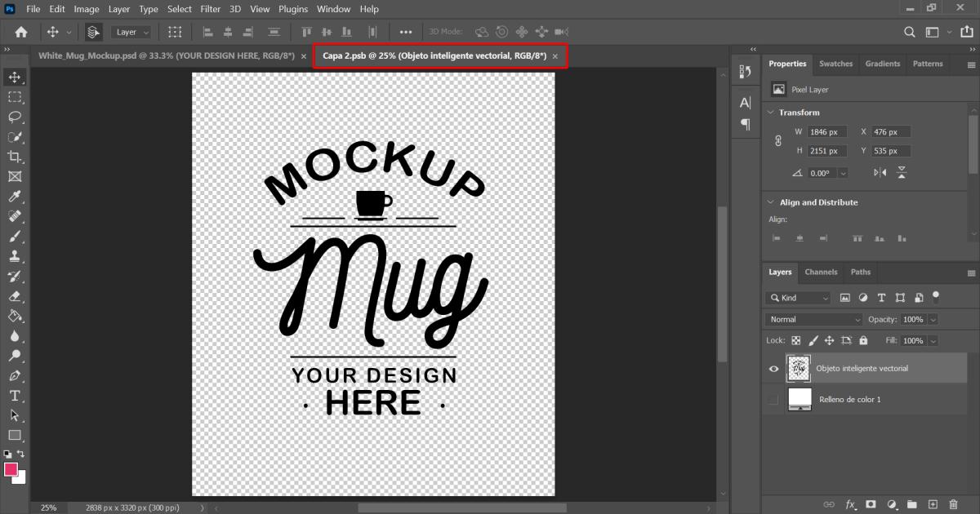Select the Pen tool
The width and height of the screenshot is (980, 514).
coord(14,375)
